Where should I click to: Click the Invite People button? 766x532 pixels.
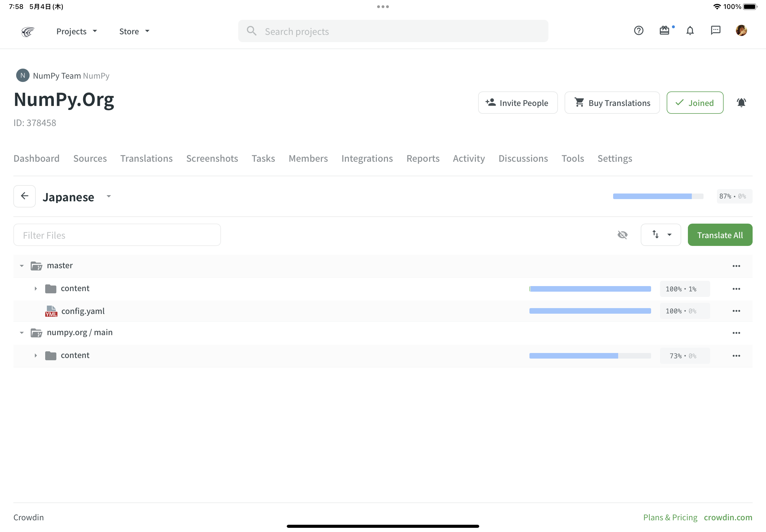click(x=517, y=103)
